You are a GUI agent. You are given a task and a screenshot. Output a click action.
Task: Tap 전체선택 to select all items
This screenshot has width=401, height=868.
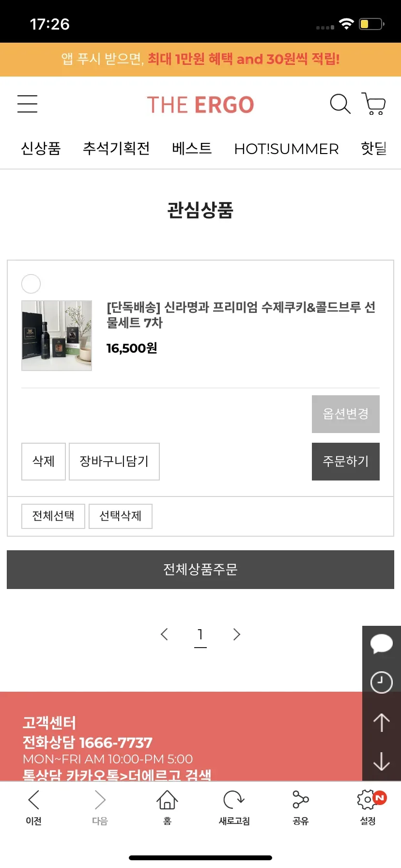point(53,516)
